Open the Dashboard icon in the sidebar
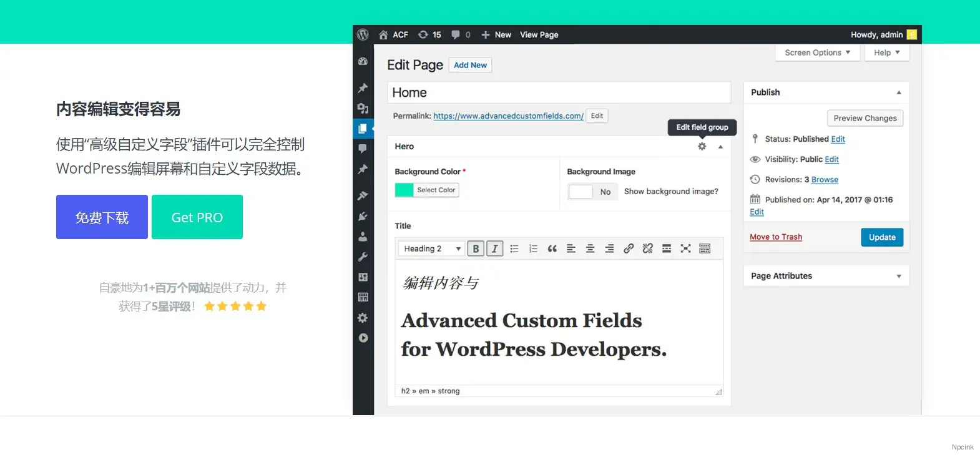 click(x=363, y=62)
